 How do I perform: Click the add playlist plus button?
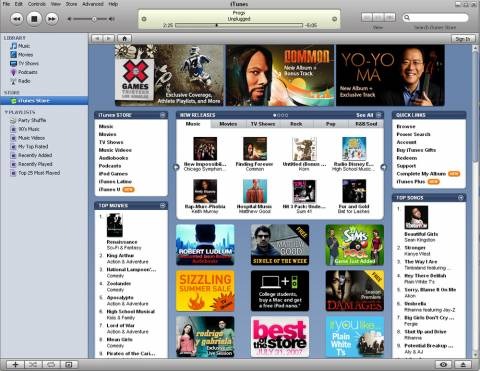pyautogui.click(x=15, y=365)
